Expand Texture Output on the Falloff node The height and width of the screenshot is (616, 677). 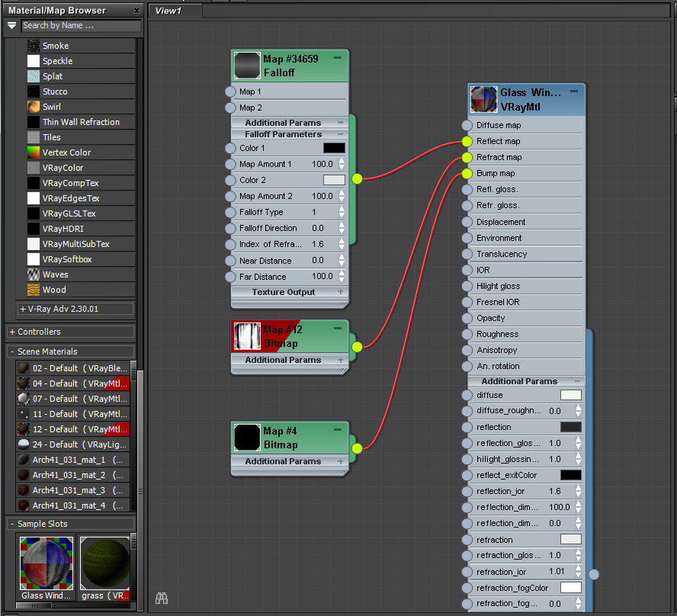pyautogui.click(x=340, y=292)
